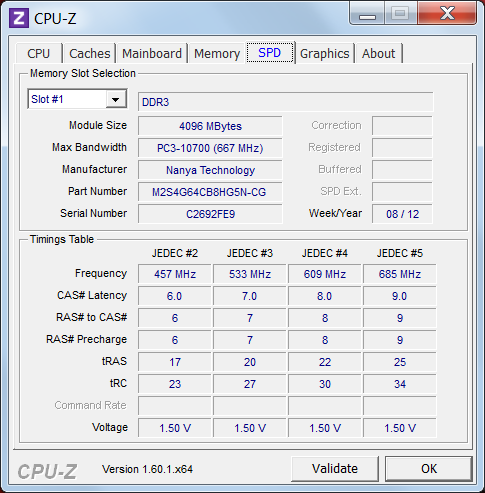
Task: Click the Week/Year field 08 / 12
Action: (x=402, y=214)
